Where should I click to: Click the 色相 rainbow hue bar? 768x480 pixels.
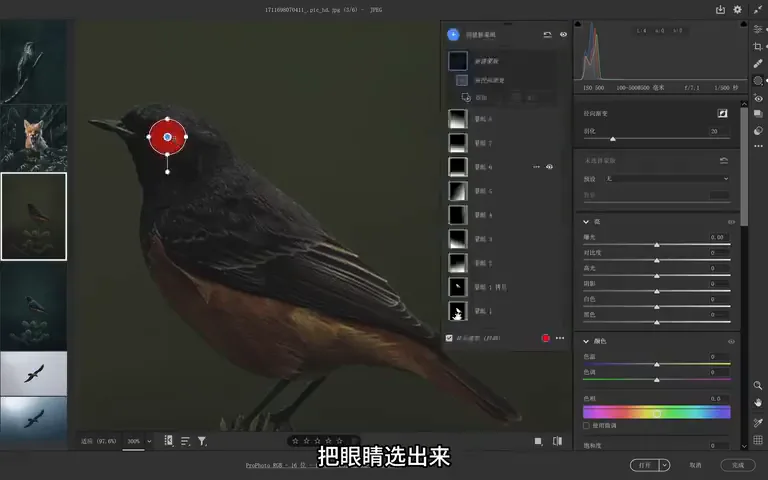tap(657, 413)
